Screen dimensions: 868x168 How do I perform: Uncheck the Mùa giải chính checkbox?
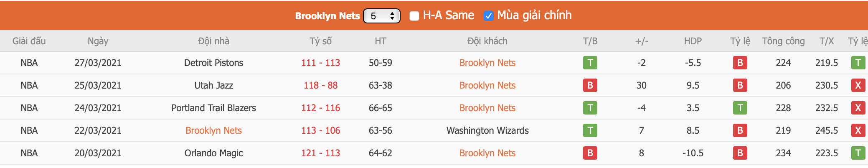[488, 16]
